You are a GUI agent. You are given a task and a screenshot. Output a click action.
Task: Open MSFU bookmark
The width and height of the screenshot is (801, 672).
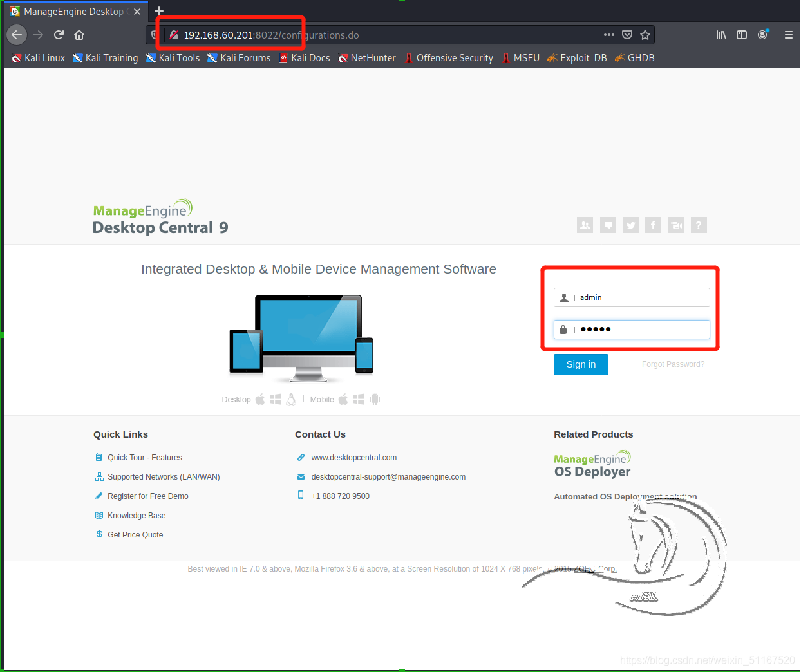521,58
